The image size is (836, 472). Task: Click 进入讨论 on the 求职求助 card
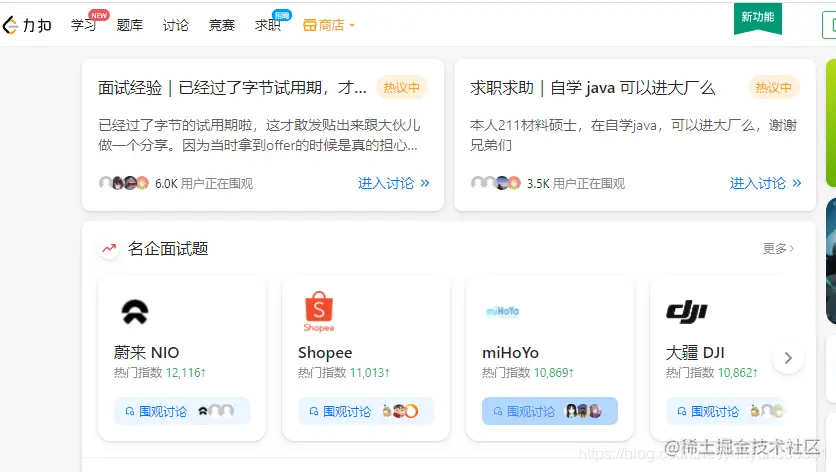tap(766, 183)
